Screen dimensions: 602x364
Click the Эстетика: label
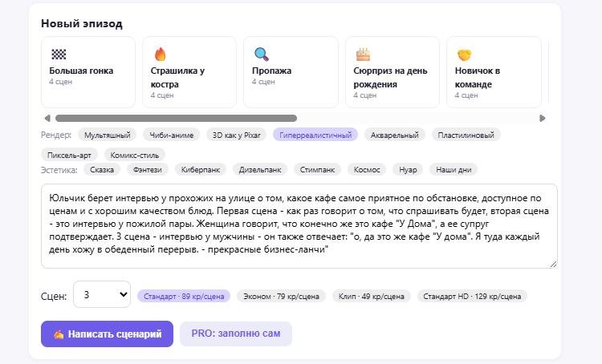pos(59,170)
